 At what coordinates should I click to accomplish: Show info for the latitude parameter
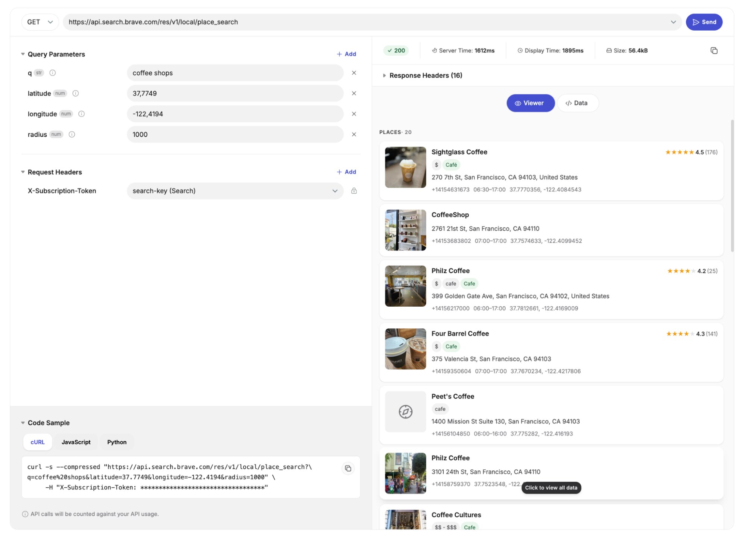(75, 93)
